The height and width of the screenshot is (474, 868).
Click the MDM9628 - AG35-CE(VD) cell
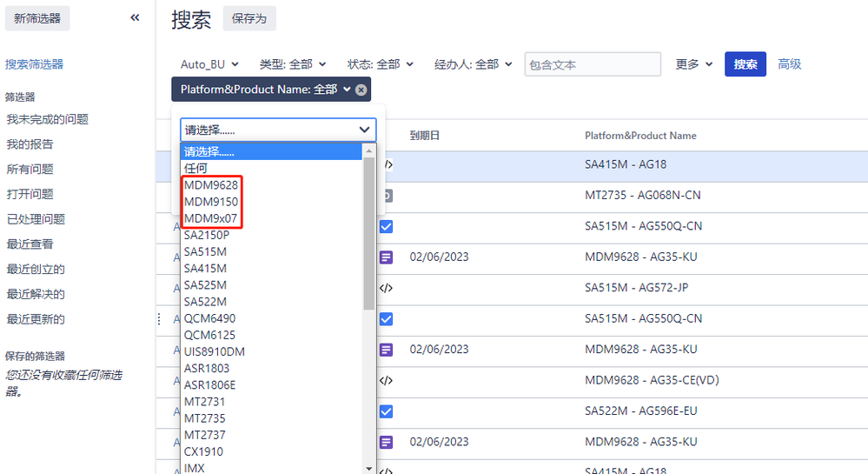point(653,380)
